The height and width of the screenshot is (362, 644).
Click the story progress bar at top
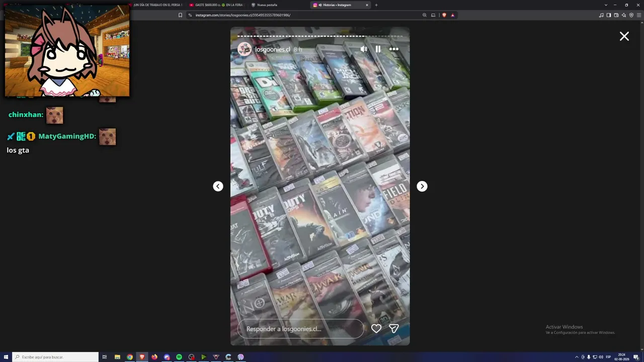320,36
